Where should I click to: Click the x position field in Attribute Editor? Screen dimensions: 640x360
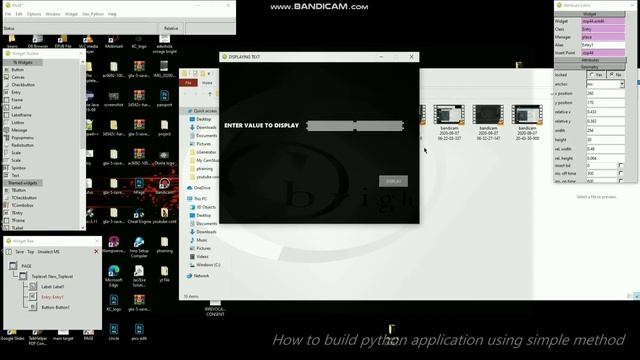point(606,93)
